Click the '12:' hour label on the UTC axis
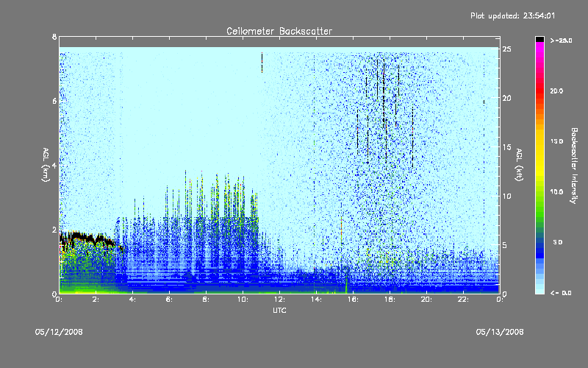Screen dimensions: 588x368 coord(280,300)
